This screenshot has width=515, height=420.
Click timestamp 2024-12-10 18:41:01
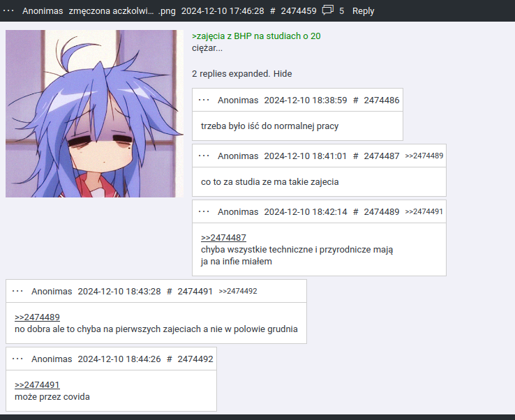point(306,156)
